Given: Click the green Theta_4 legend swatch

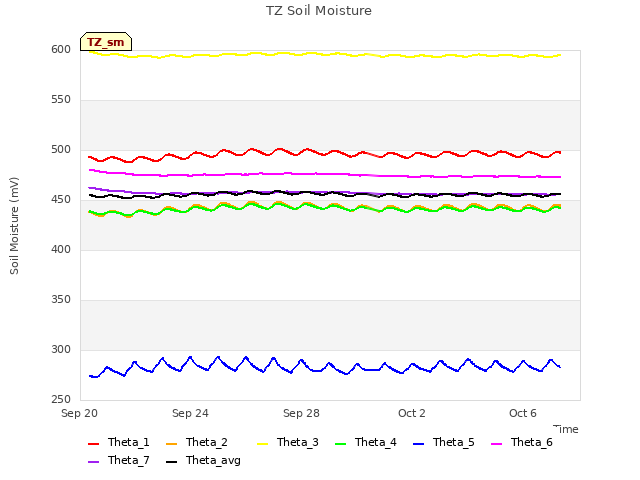Looking at the screenshot, I should (340, 444).
